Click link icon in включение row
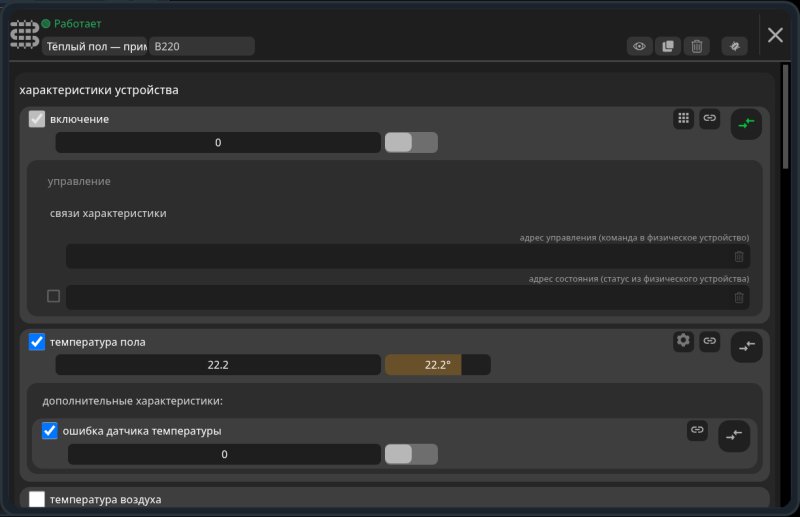The width and height of the screenshot is (800, 517). click(709, 118)
